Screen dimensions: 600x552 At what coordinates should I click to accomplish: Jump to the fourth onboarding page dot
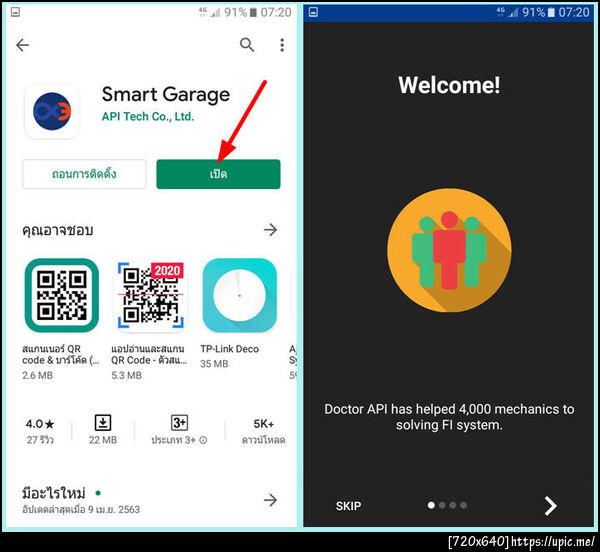[463, 505]
